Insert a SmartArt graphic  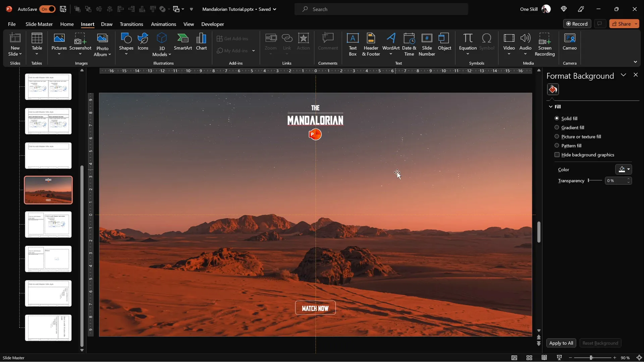pos(183,42)
